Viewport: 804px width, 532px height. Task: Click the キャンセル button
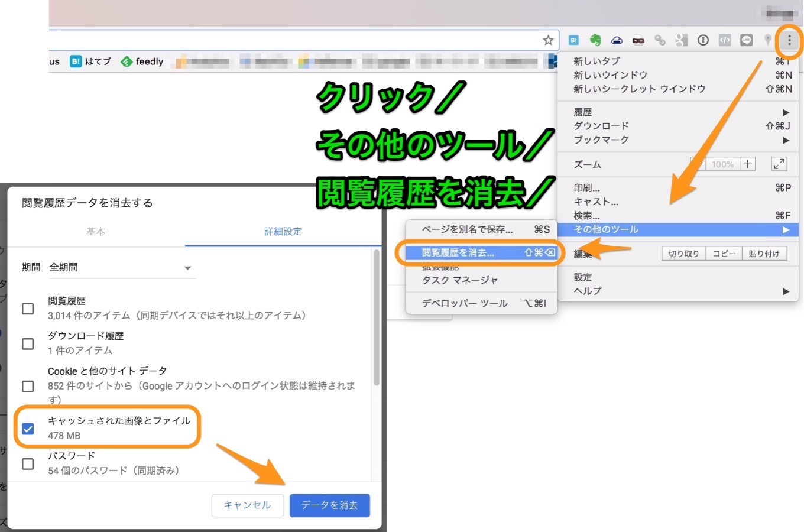click(x=247, y=505)
